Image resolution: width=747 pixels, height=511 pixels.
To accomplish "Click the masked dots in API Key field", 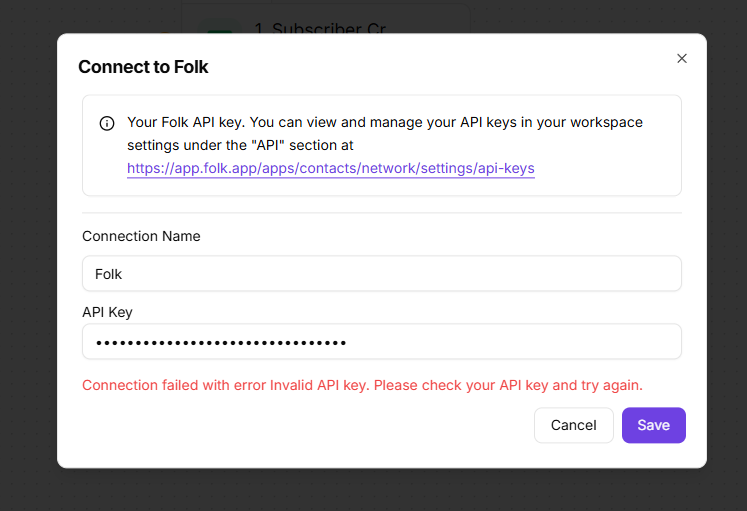I will (x=220, y=342).
